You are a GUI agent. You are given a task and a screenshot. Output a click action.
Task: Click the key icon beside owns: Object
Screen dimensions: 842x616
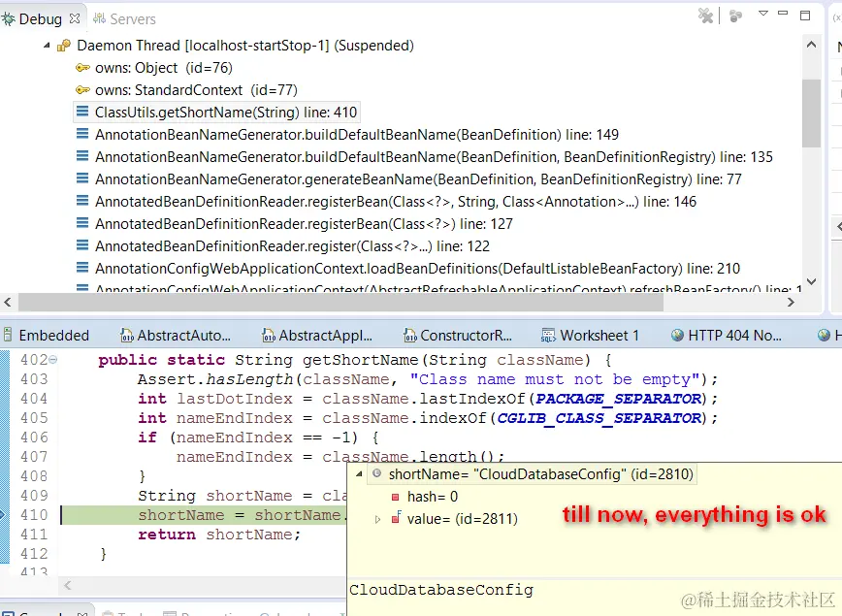click(x=82, y=68)
